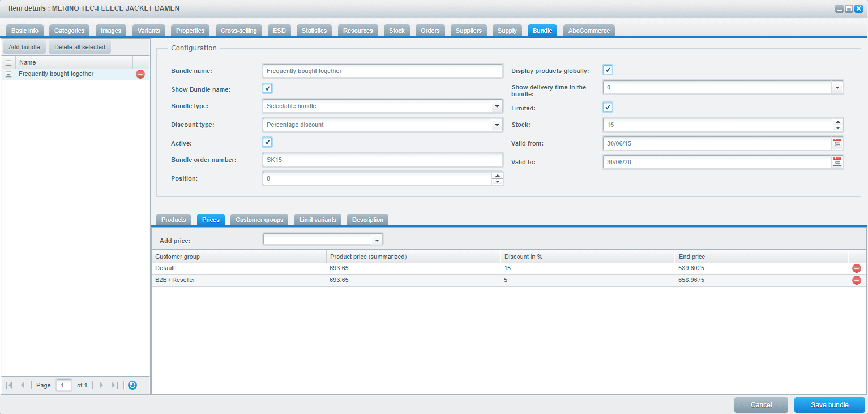868x414 pixels.
Task: Click the page number input field
Action: [x=64, y=385]
